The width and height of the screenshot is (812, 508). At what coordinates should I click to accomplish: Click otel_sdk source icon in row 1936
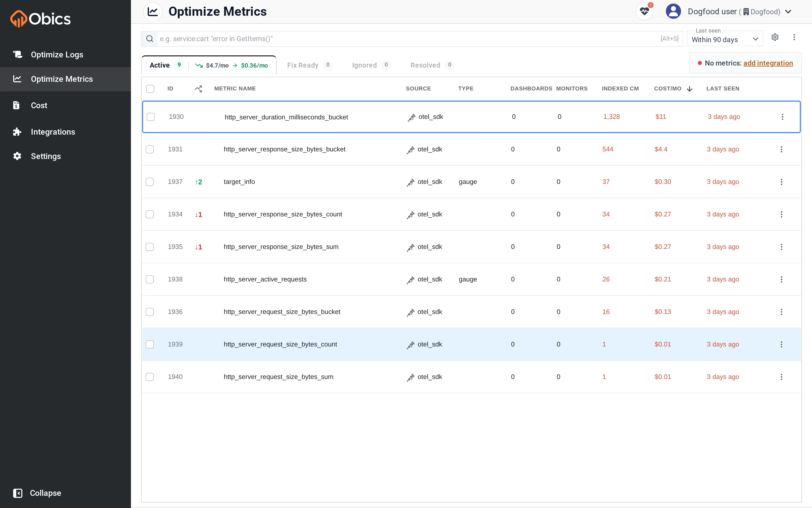tap(410, 313)
